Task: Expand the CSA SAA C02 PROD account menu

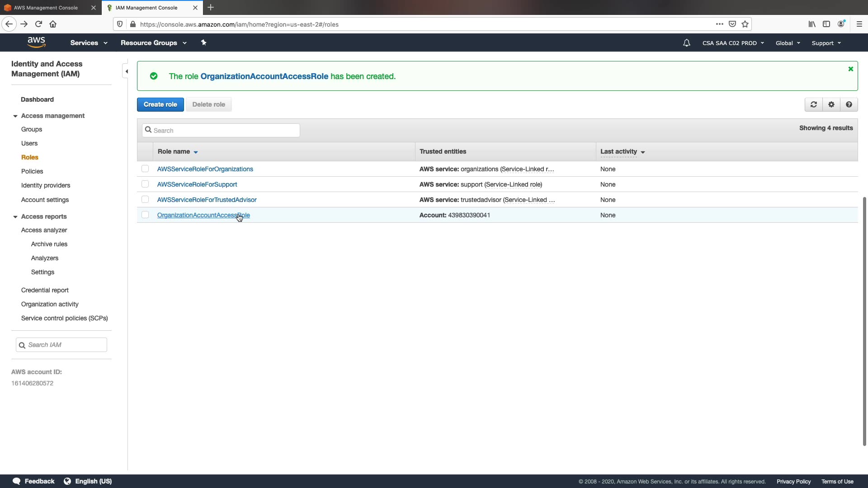Action: click(x=733, y=43)
